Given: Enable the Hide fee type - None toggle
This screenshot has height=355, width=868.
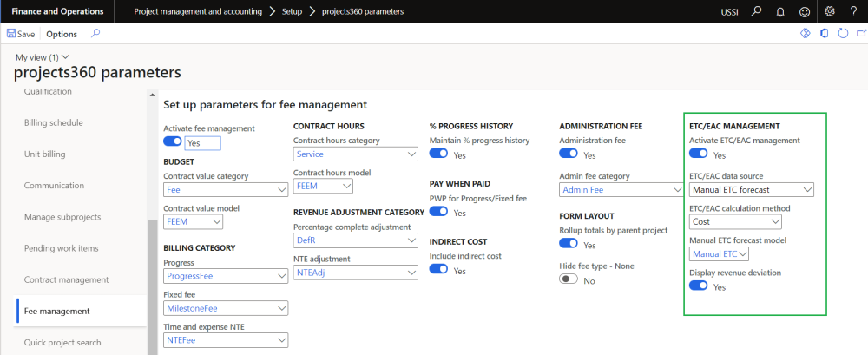Looking at the screenshot, I should (569, 279).
